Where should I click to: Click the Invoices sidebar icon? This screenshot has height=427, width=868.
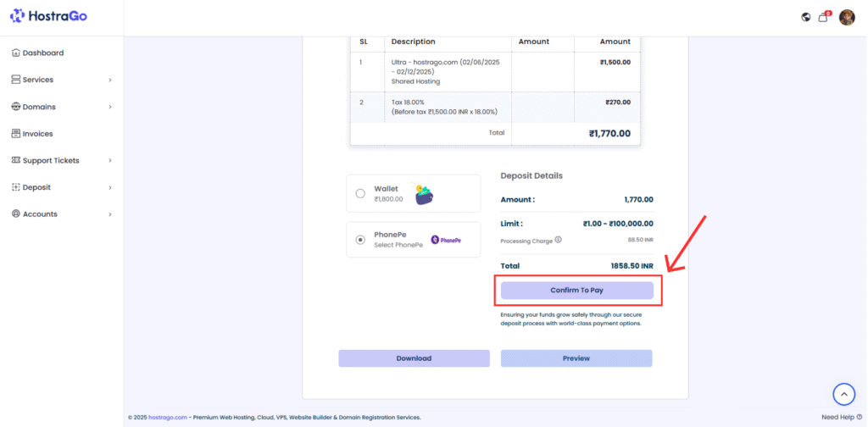point(16,133)
